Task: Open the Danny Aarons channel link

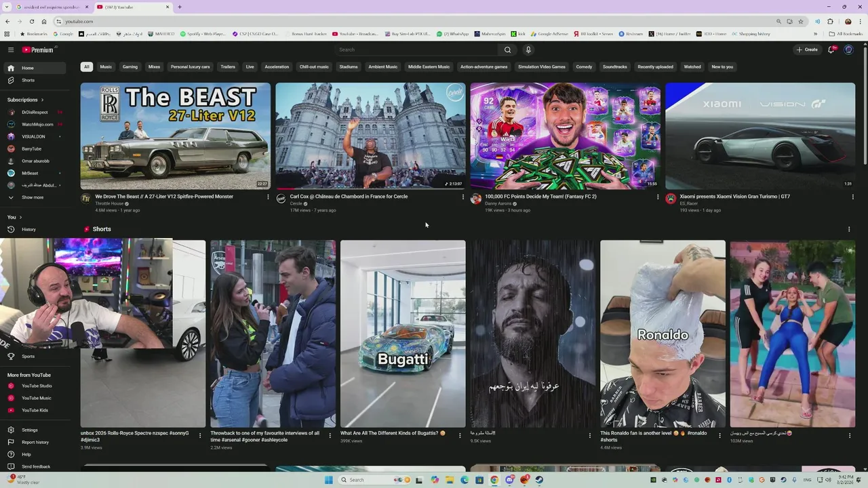Action: click(498, 203)
